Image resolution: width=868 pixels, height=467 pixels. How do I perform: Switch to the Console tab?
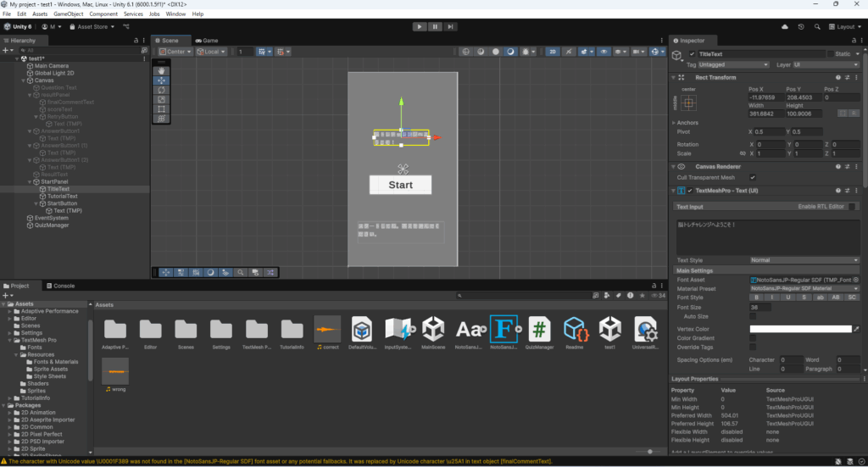[61, 286]
